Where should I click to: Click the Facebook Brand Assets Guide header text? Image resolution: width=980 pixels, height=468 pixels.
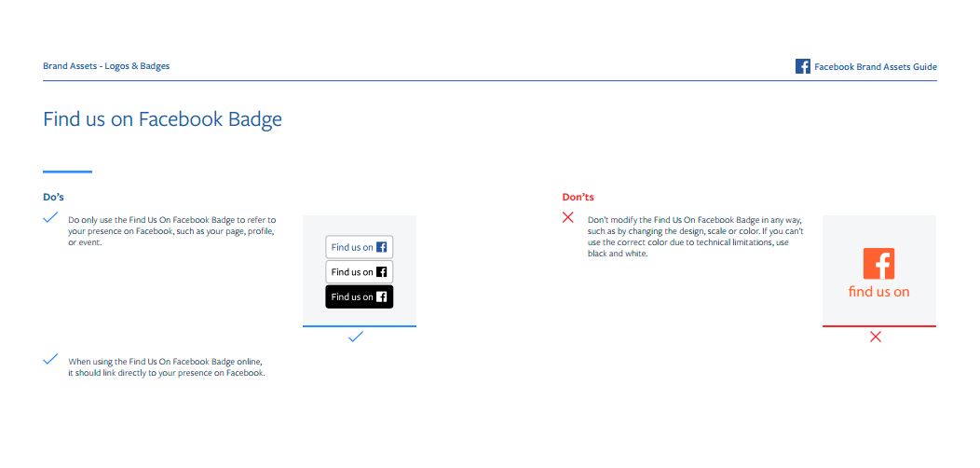coord(875,67)
